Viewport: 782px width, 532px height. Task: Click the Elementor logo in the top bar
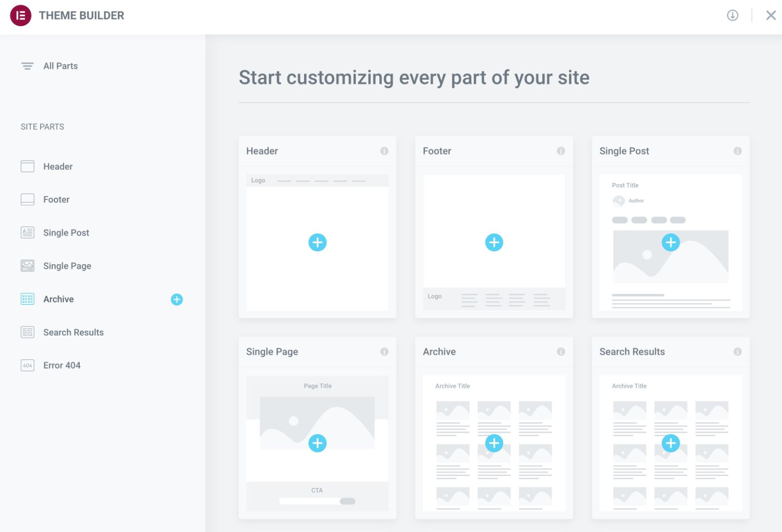[x=20, y=15]
